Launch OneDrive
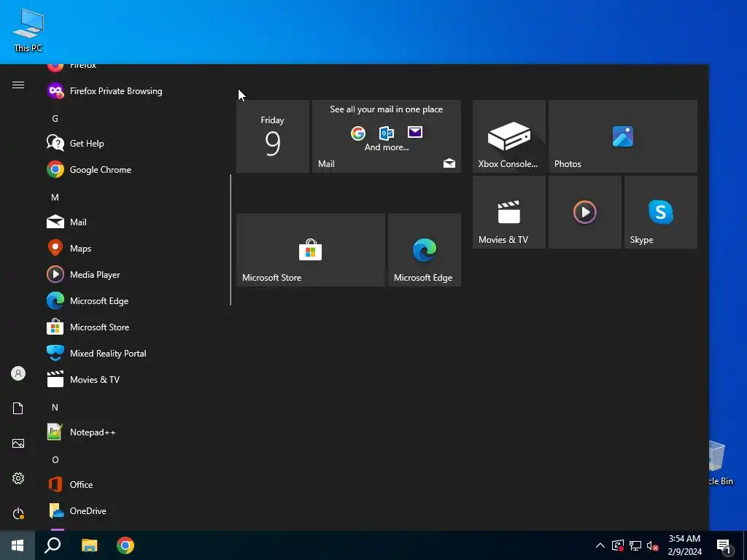Image resolution: width=747 pixels, height=560 pixels. [x=133, y=511]
